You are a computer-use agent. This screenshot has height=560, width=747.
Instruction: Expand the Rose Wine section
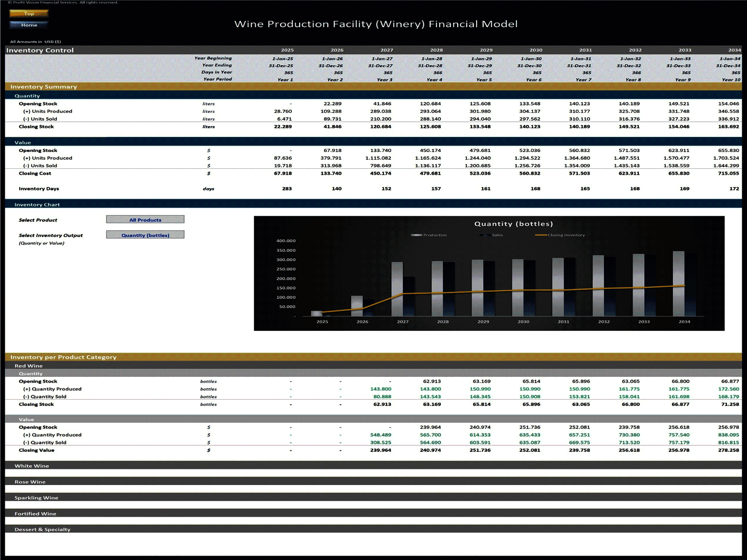coord(373,481)
